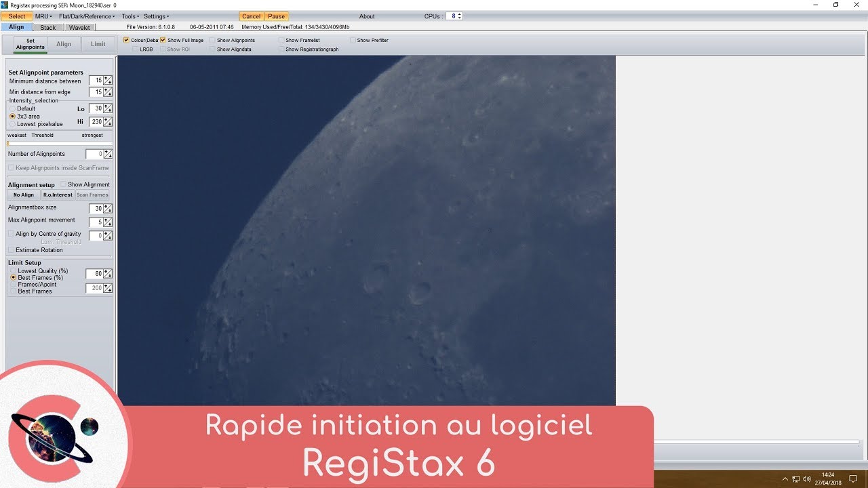Adjust the CPUs count stepper
This screenshot has height=488, width=868.
coord(460,16)
